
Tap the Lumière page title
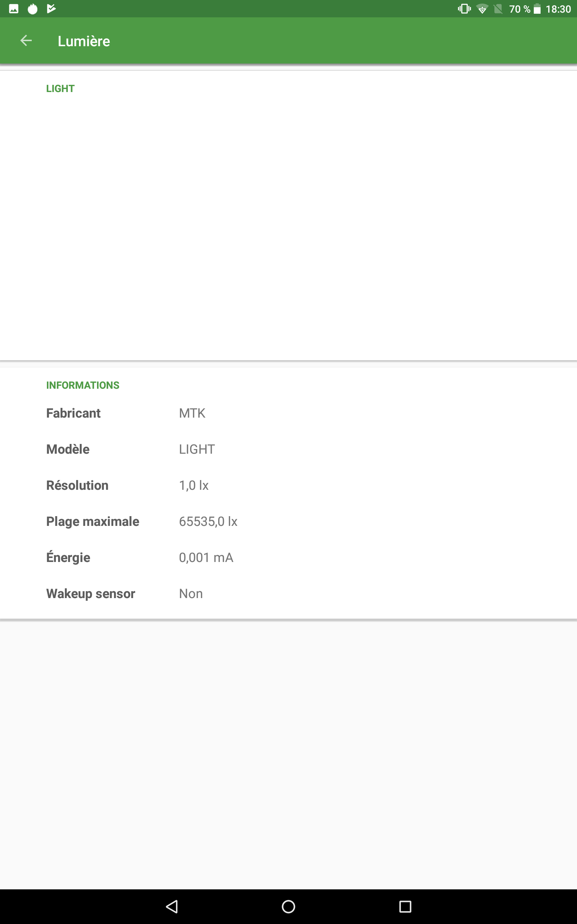[x=84, y=41]
